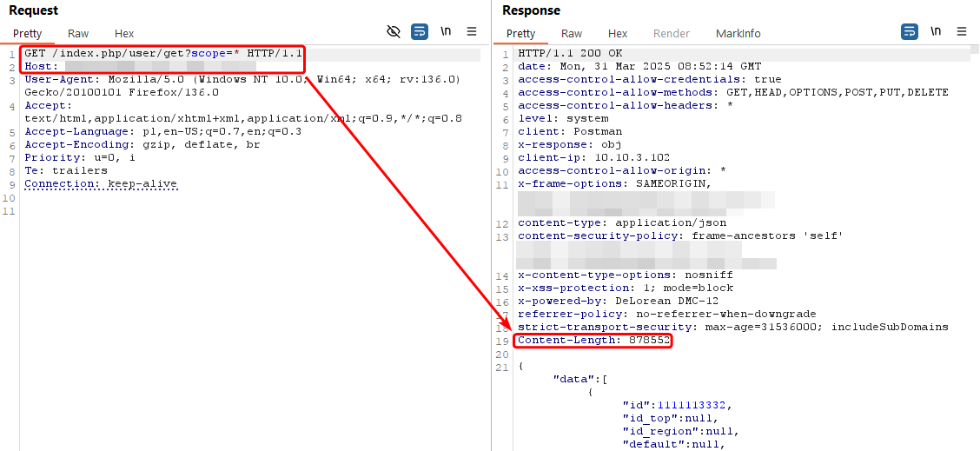Viewport: 980px width, 451px height.
Task: Open the Response Raw tab
Action: (x=572, y=34)
